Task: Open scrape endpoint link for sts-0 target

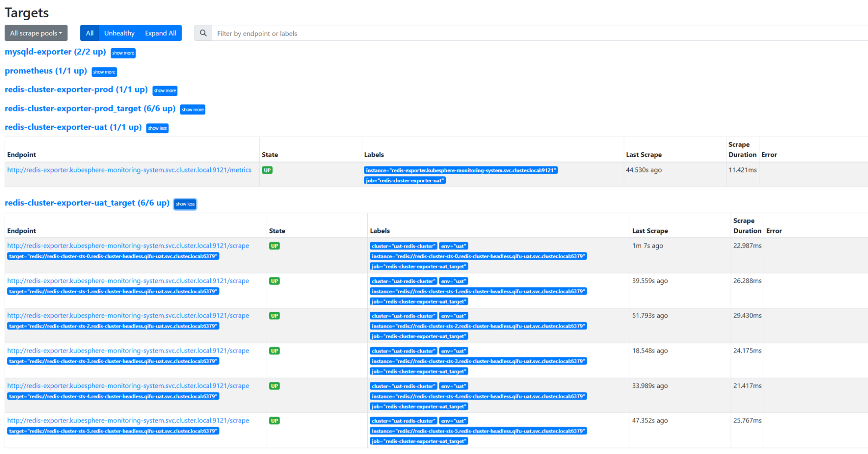Action: click(128, 245)
